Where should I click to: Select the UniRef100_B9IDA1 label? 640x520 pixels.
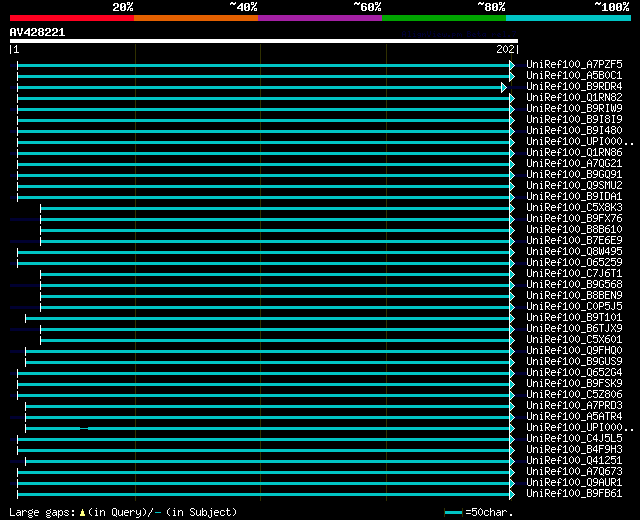click(574, 197)
